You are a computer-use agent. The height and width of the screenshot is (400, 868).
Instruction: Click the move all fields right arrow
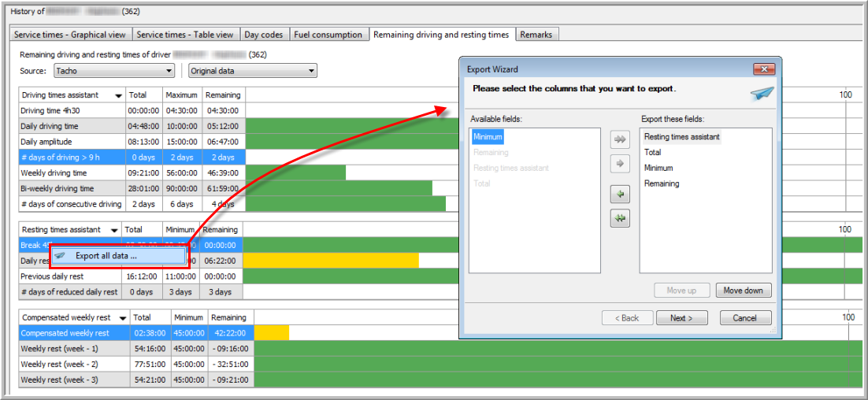pyautogui.click(x=621, y=139)
